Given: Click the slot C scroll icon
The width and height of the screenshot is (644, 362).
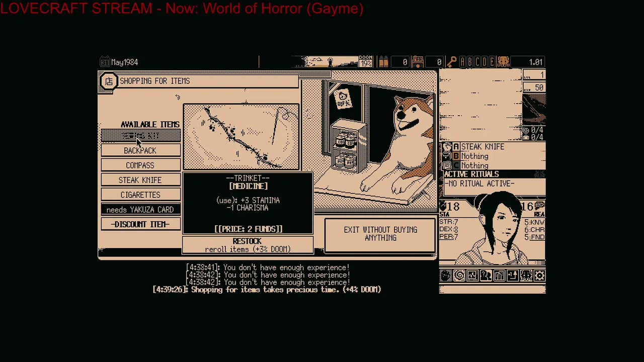Looking at the screenshot, I should coord(447,165).
